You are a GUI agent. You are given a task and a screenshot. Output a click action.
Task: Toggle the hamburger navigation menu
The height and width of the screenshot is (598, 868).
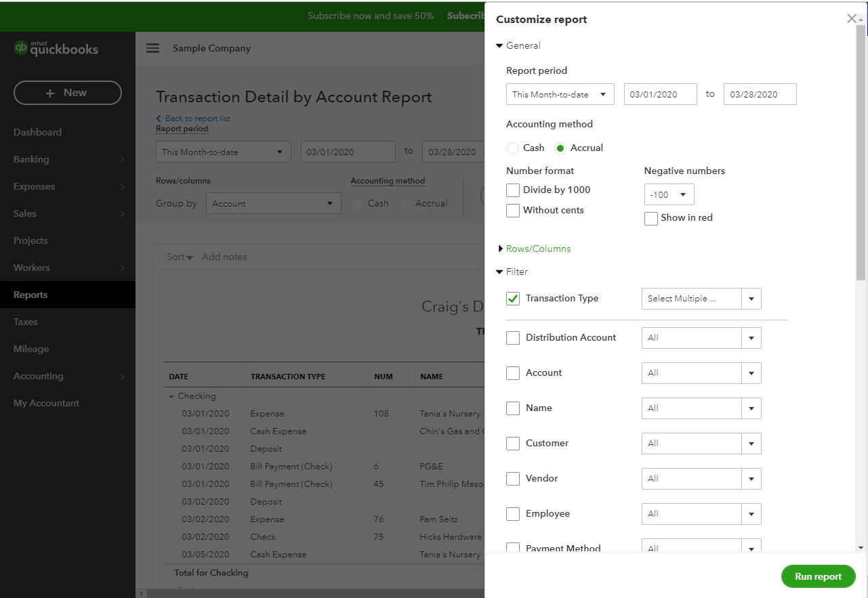pos(152,48)
